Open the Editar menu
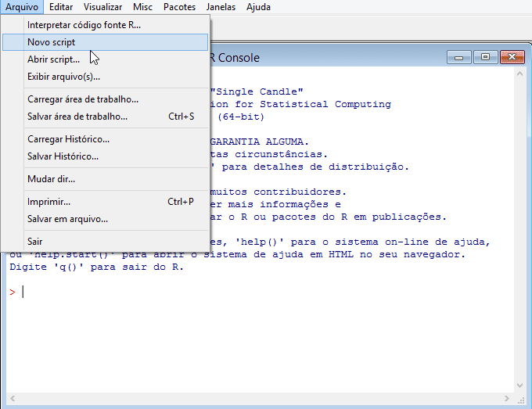 click(60, 7)
